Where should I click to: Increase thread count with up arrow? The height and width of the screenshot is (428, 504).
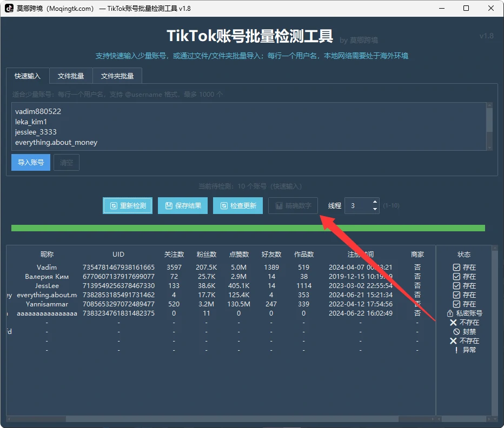375,202
